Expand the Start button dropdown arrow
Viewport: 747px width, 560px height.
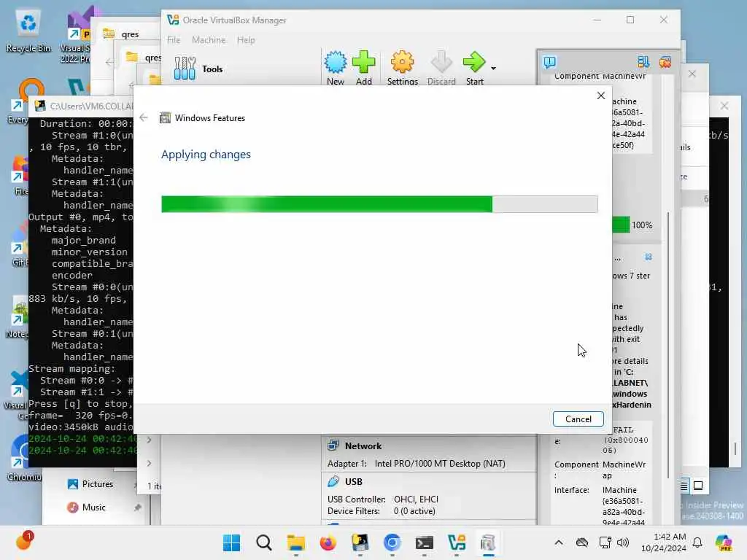tap(494, 68)
